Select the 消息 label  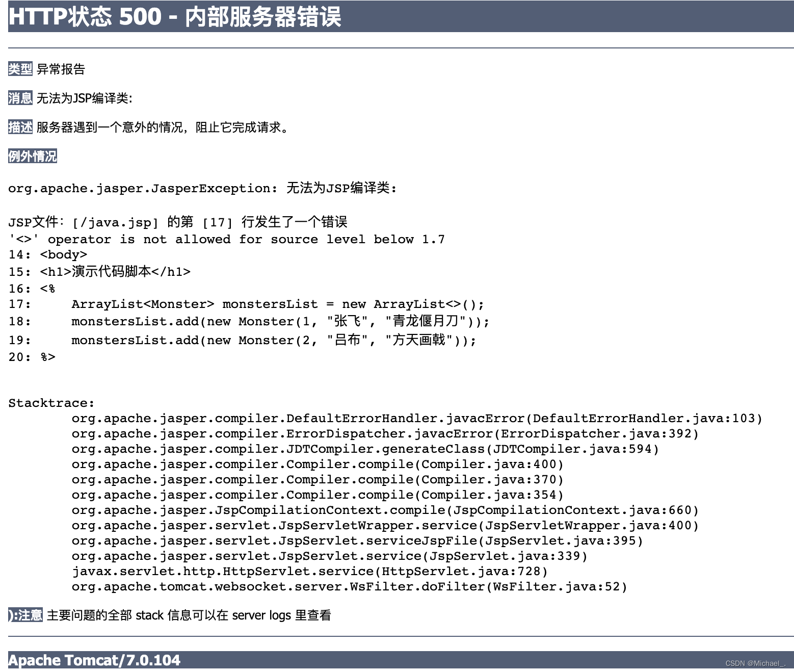(19, 98)
